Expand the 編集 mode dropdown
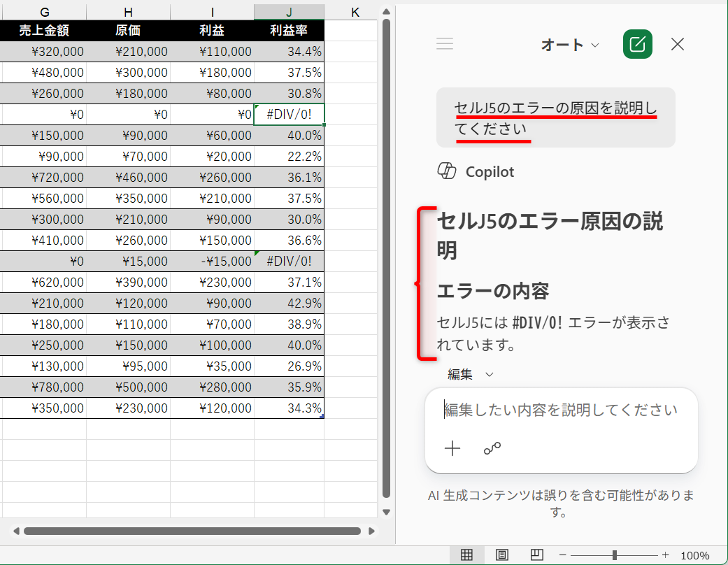This screenshot has height=565, width=728. (x=471, y=374)
